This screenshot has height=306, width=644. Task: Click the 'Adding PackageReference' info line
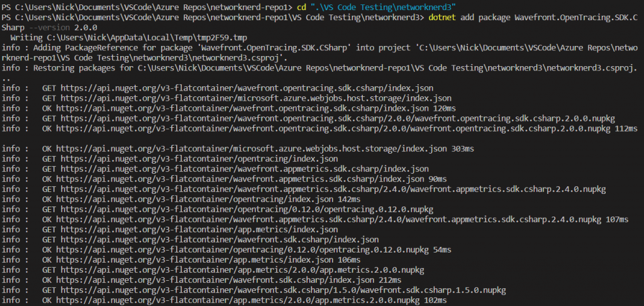(x=319, y=53)
